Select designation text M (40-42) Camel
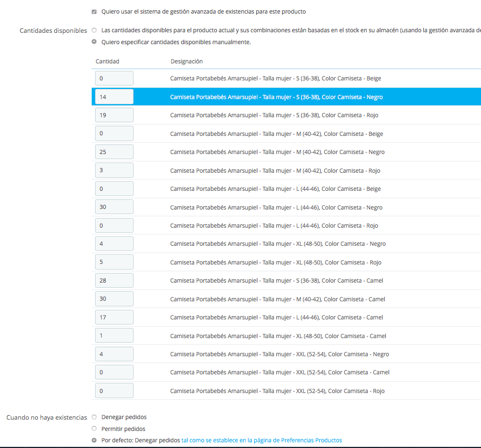481x448 pixels. (x=278, y=300)
